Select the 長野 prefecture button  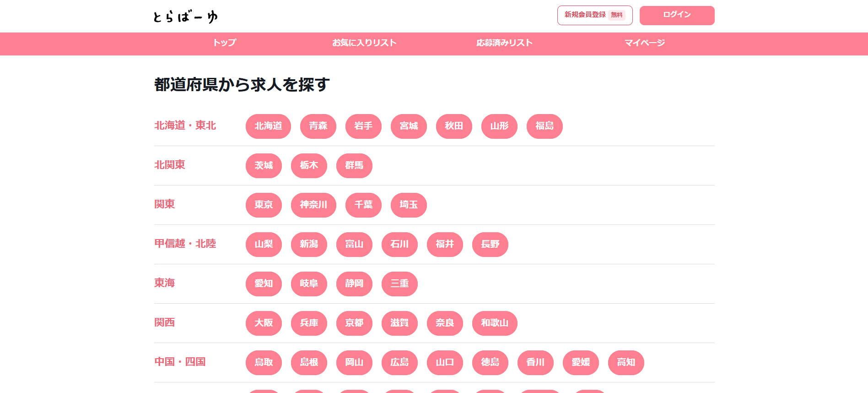tap(490, 244)
